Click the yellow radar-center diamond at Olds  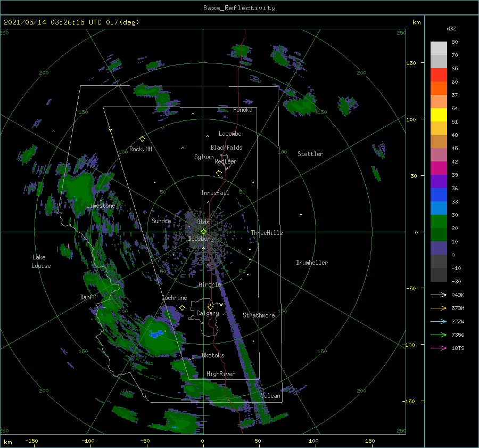click(x=203, y=232)
